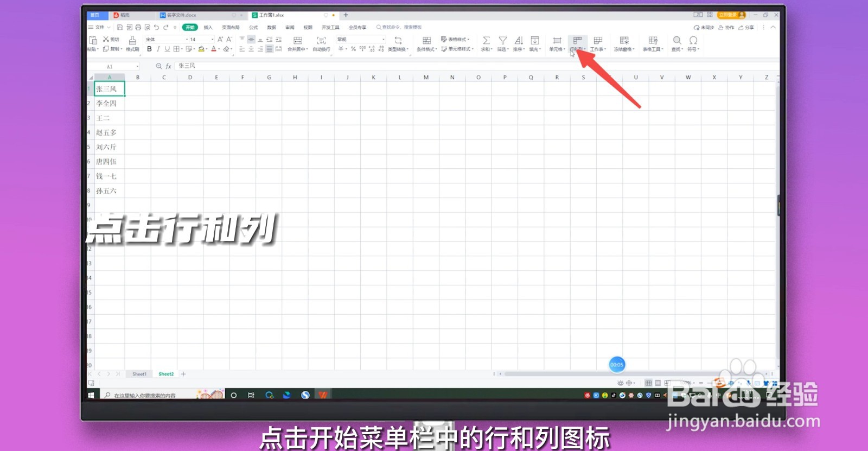Click the save icon in quick toolbar

tap(120, 27)
